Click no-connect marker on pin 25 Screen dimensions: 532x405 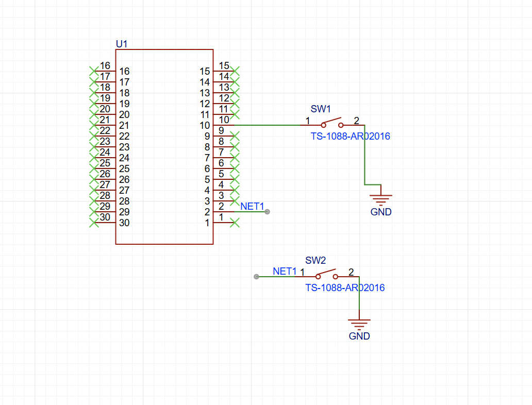pyautogui.click(x=94, y=168)
